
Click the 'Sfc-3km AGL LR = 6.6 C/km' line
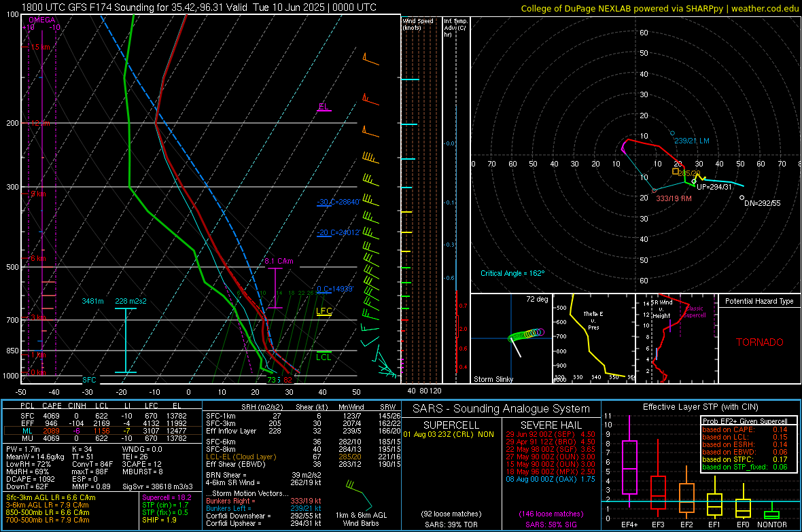51,497
